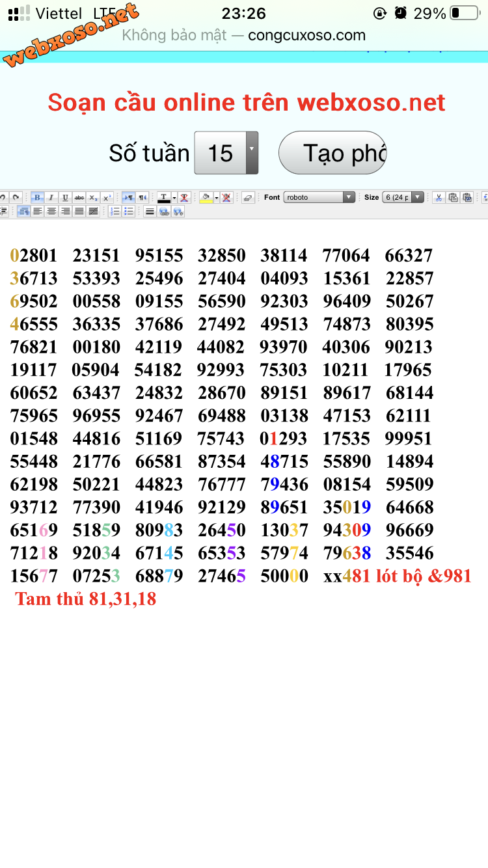
Task: Click the insert hyperlink icon
Action: click(164, 211)
